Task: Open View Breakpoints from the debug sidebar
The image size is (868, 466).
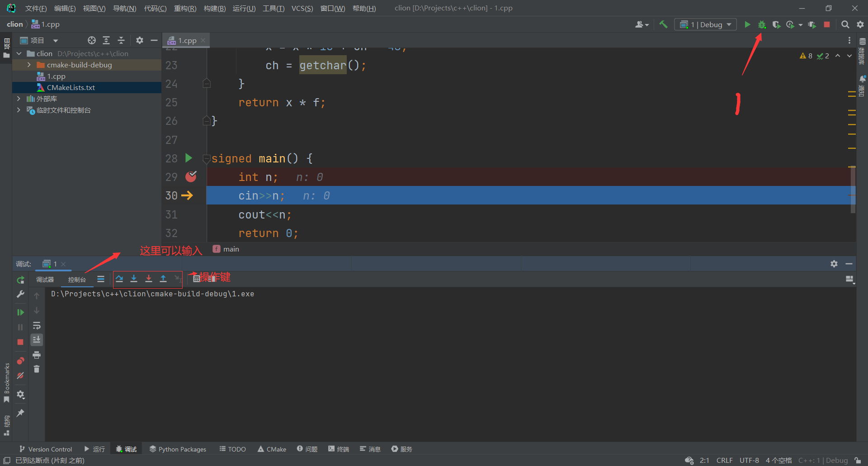Action: coord(20,361)
